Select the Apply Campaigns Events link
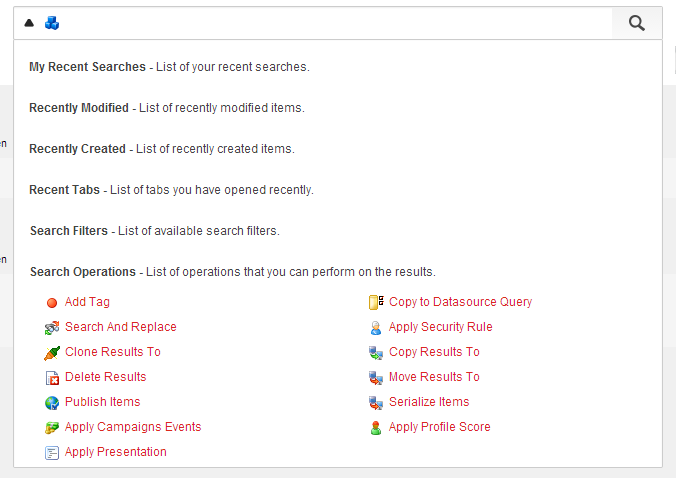 (133, 427)
